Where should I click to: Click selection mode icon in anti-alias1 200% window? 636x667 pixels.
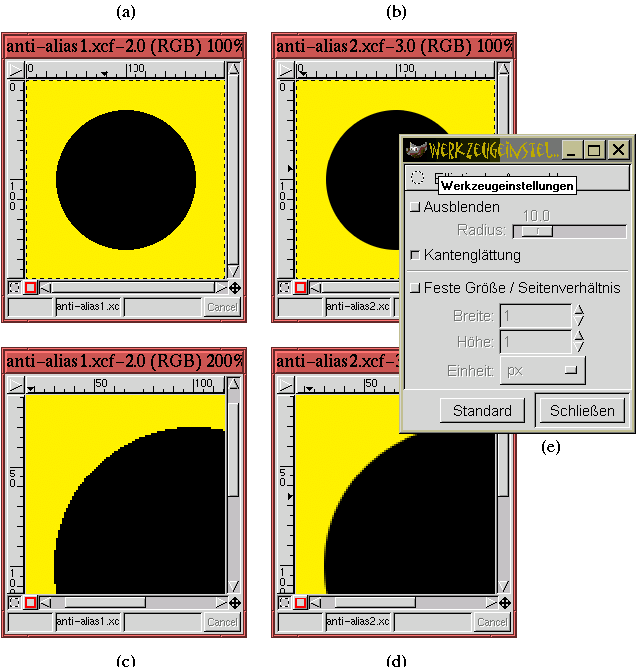click(14, 603)
